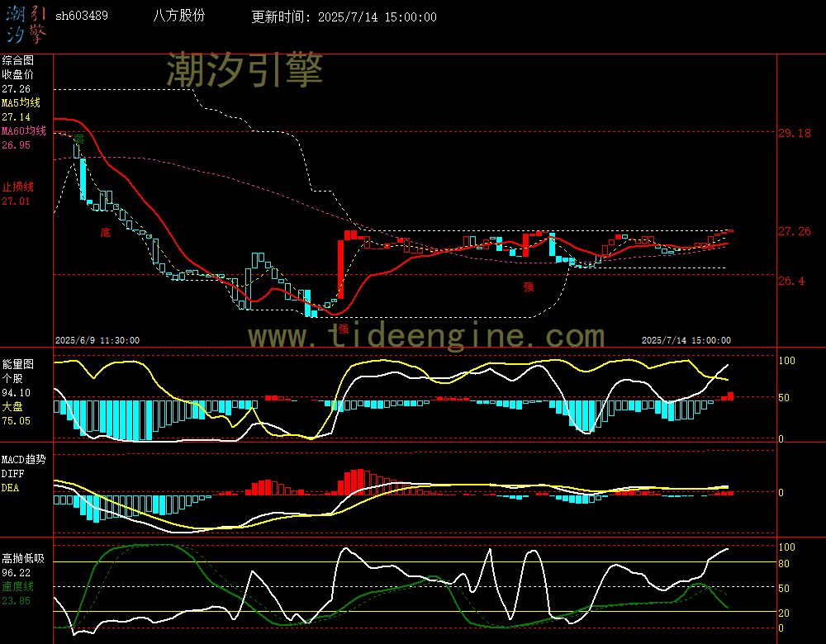826x644 pixels.
Task: Click the 大盘 value 75.05
Action: 16,421
